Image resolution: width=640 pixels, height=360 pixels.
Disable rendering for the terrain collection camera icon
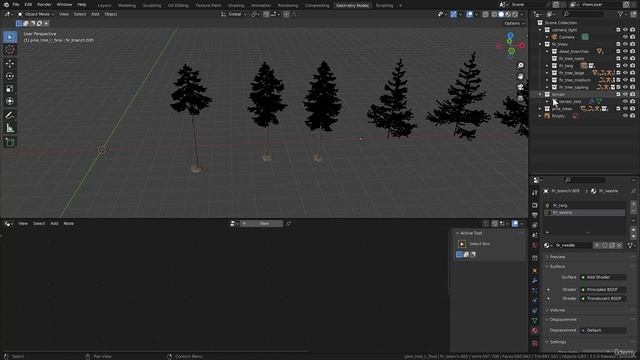tap(632, 94)
